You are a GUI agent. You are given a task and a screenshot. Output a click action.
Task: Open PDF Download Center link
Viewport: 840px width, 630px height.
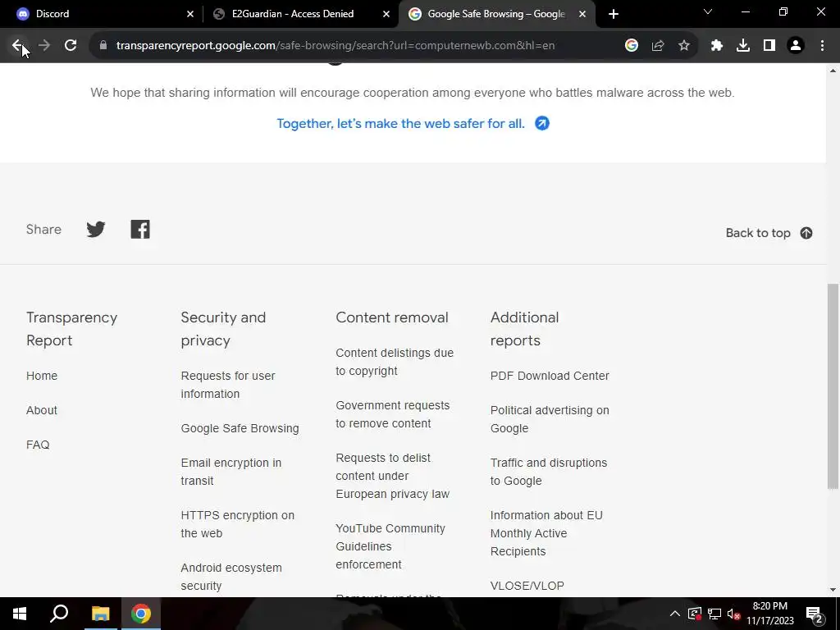(x=550, y=376)
